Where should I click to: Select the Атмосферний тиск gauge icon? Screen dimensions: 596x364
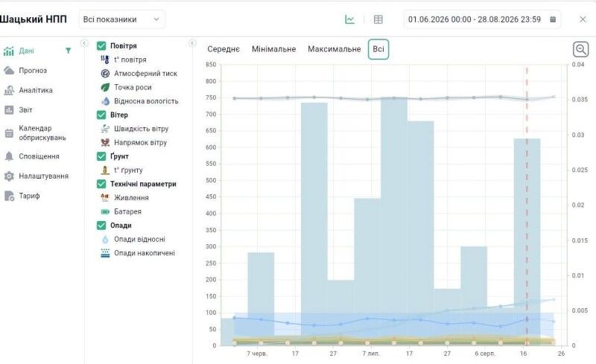(105, 74)
